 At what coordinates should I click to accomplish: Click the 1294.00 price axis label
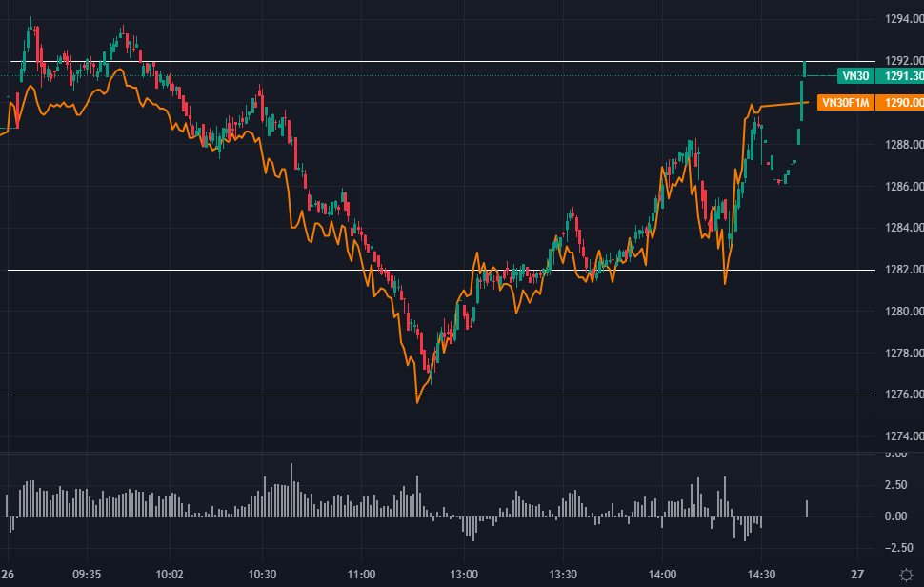click(x=904, y=19)
